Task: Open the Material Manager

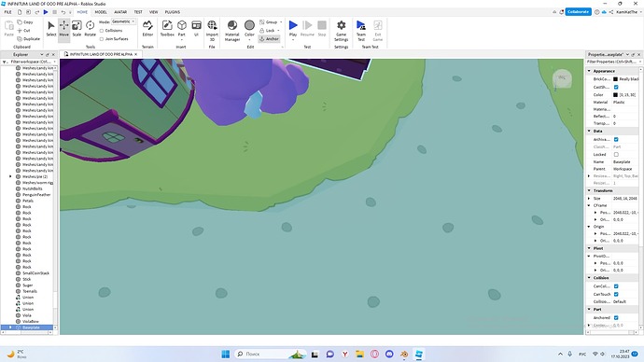Action: pos(232,30)
